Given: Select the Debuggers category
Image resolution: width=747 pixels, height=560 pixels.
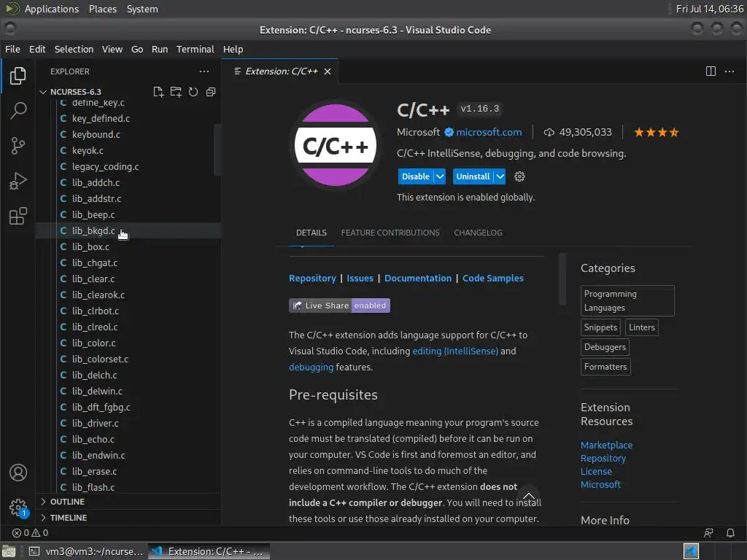Looking at the screenshot, I should pyautogui.click(x=605, y=347).
